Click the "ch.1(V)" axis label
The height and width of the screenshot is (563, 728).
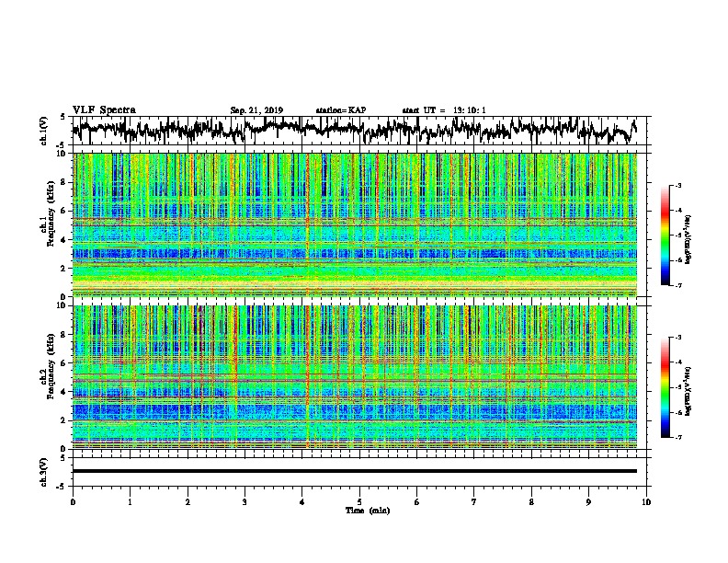[44, 131]
